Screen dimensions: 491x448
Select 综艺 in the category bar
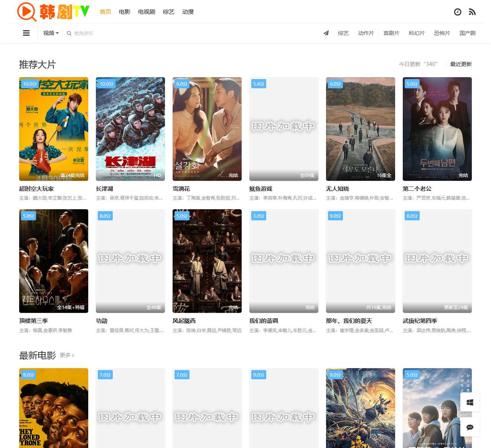click(x=343, y=33)
